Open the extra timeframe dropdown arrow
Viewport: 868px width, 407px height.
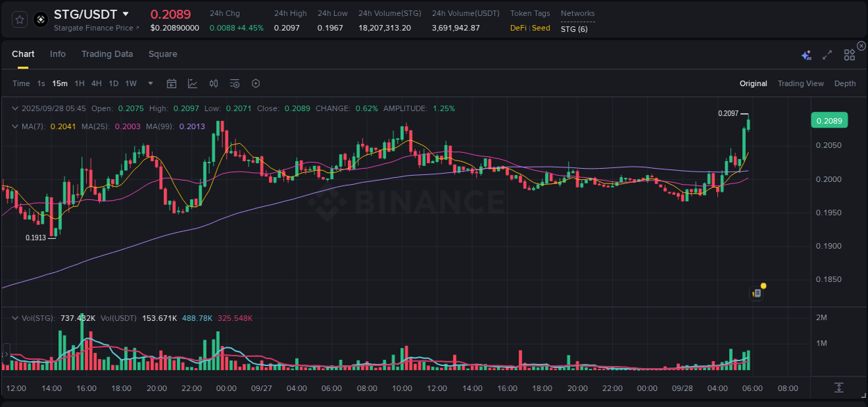coord(149,83)
